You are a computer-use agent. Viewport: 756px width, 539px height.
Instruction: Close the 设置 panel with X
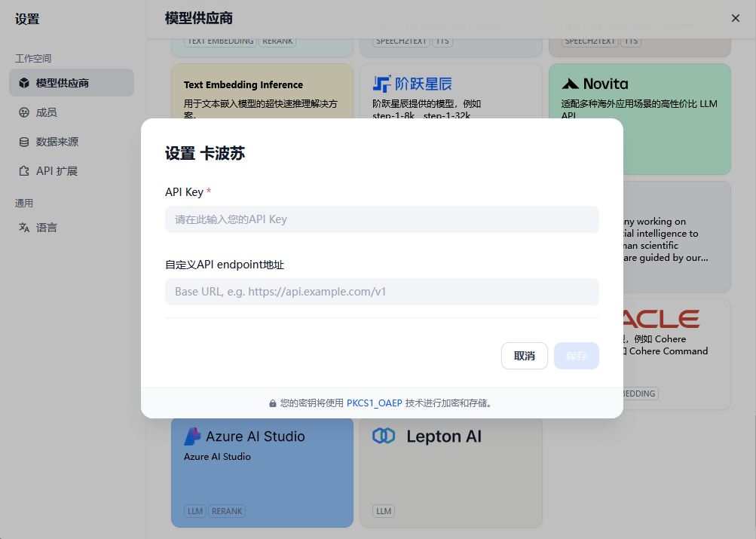pyautogui.click(x=736, y=18)
